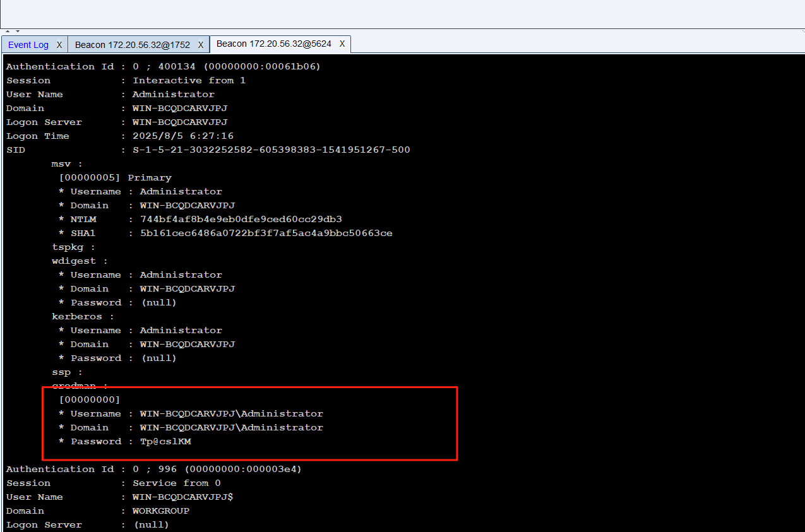
Task: Click credman Username WIN-BCQDCARVJPJ\Administrator value
Action: coord(232,413)
